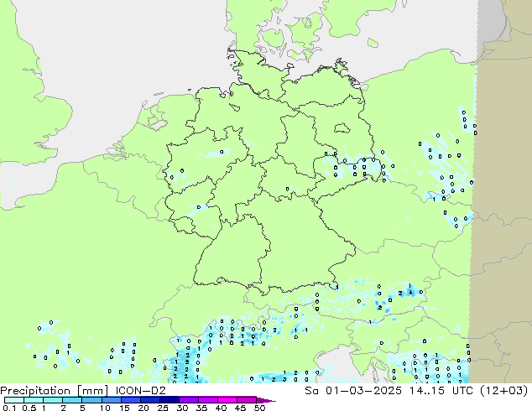
Task: Click the 'ICON-D2' model name
Action: tap(141, 390)
